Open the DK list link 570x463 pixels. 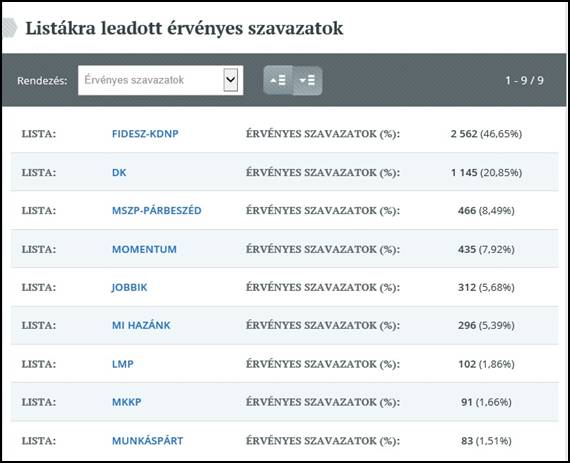pos(119,172)
